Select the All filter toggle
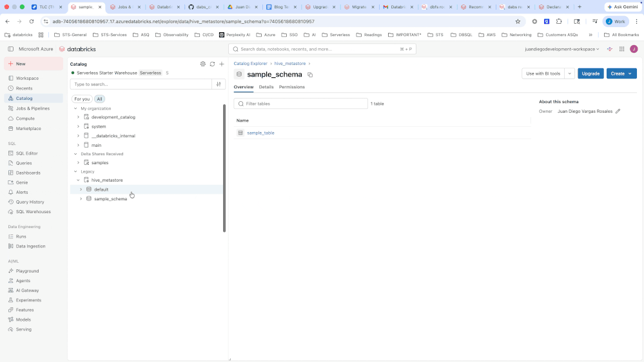This screenshot has height=362, width=644. (x=99, y=99)
